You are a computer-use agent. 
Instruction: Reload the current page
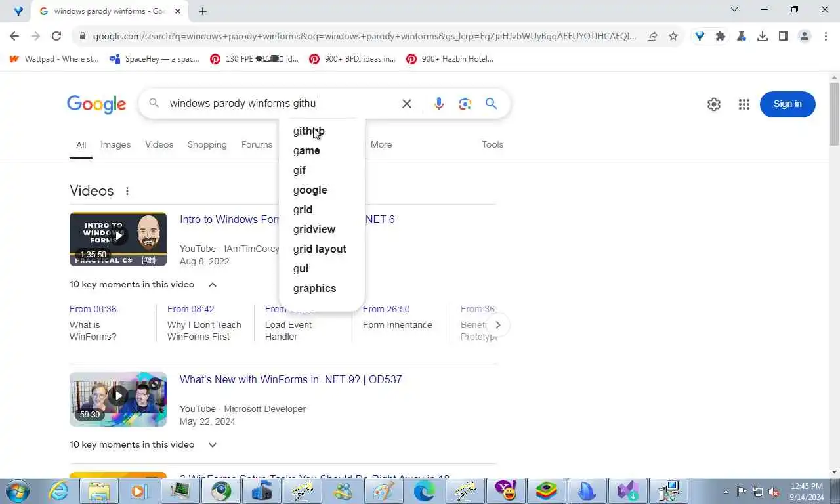pos(56,36)
